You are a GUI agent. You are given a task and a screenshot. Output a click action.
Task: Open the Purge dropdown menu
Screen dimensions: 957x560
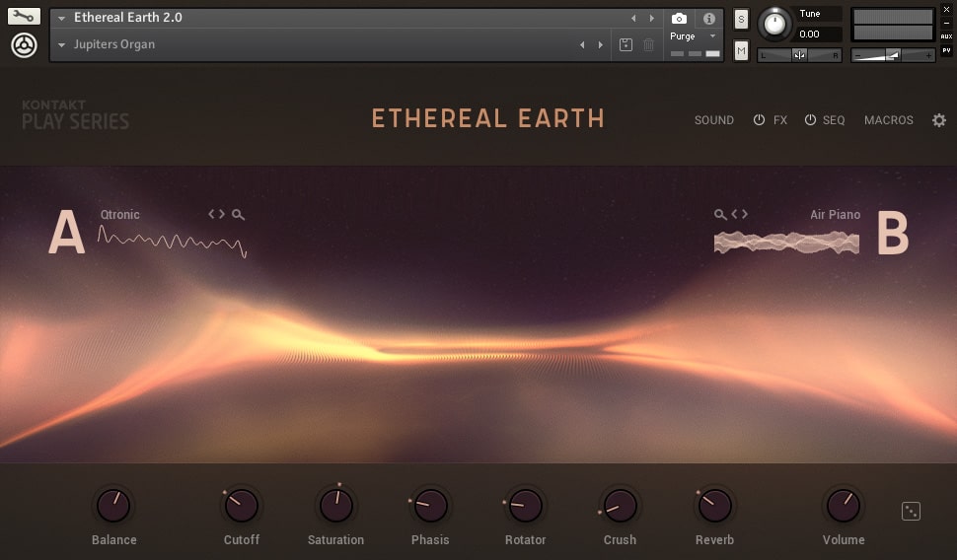(694, 36)
